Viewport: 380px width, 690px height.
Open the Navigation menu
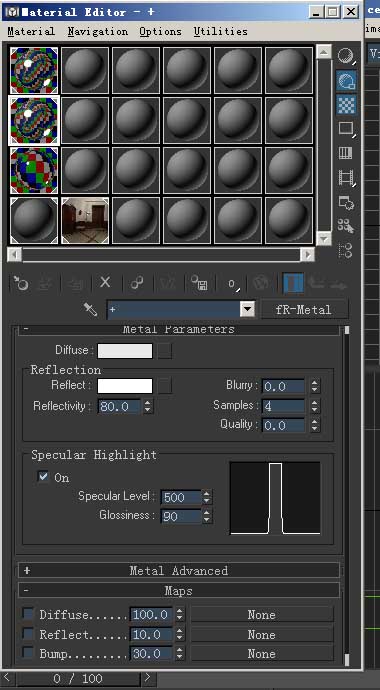98,31
